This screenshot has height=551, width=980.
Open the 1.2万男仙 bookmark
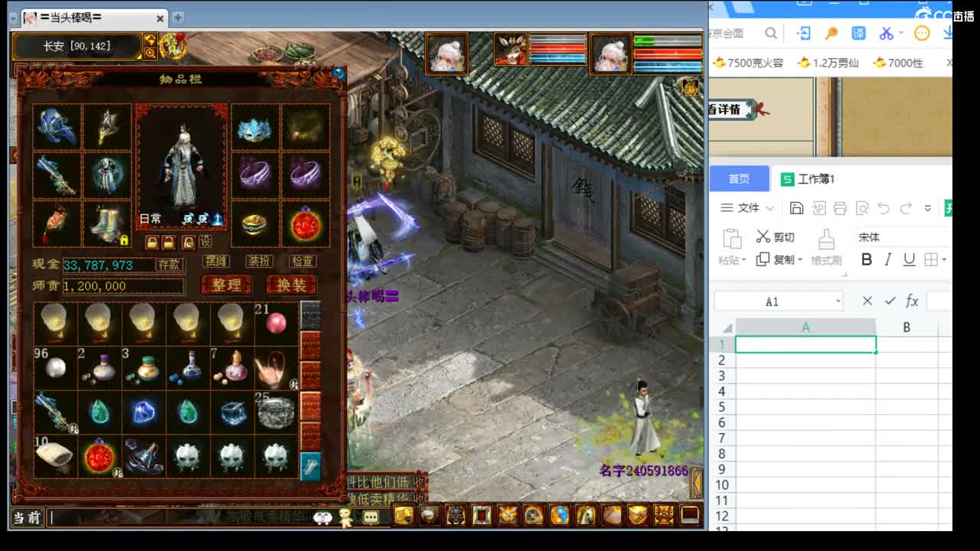tap(828, 63)
